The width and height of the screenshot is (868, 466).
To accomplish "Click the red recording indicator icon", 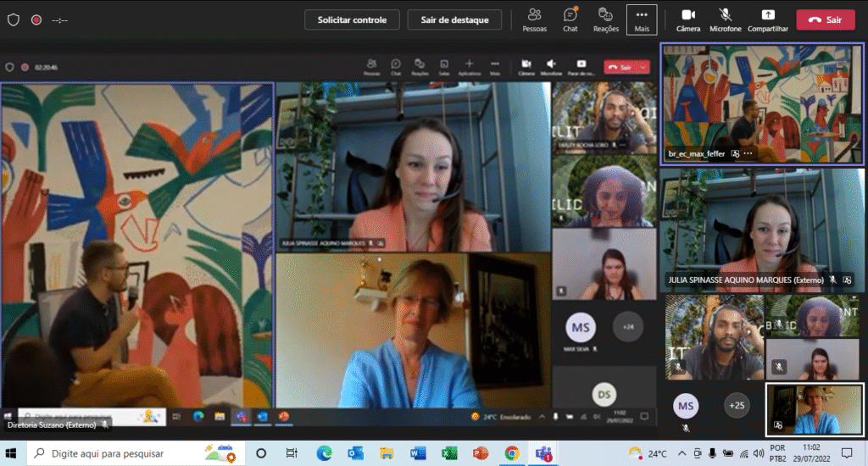I will (36, 19).
